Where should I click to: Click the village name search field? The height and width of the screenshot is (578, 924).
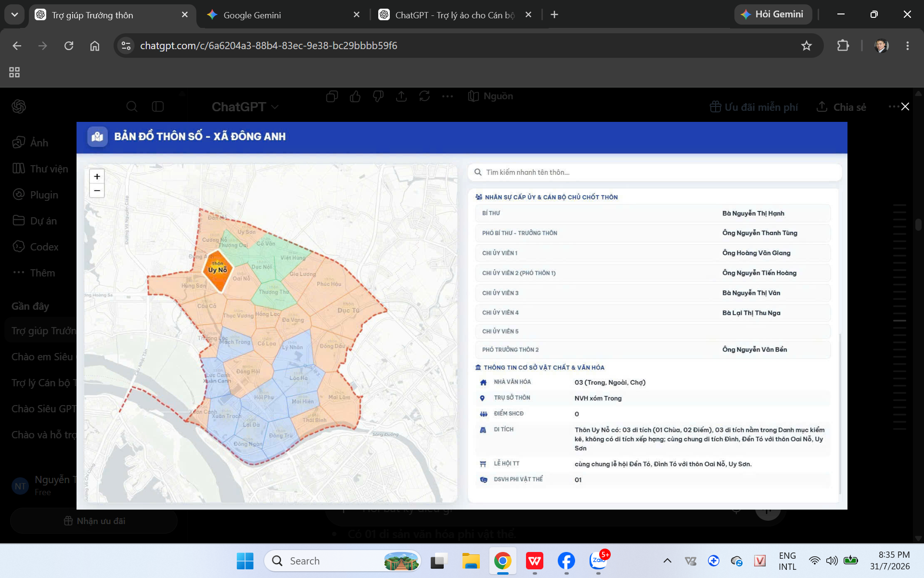(x=654, y=172)
